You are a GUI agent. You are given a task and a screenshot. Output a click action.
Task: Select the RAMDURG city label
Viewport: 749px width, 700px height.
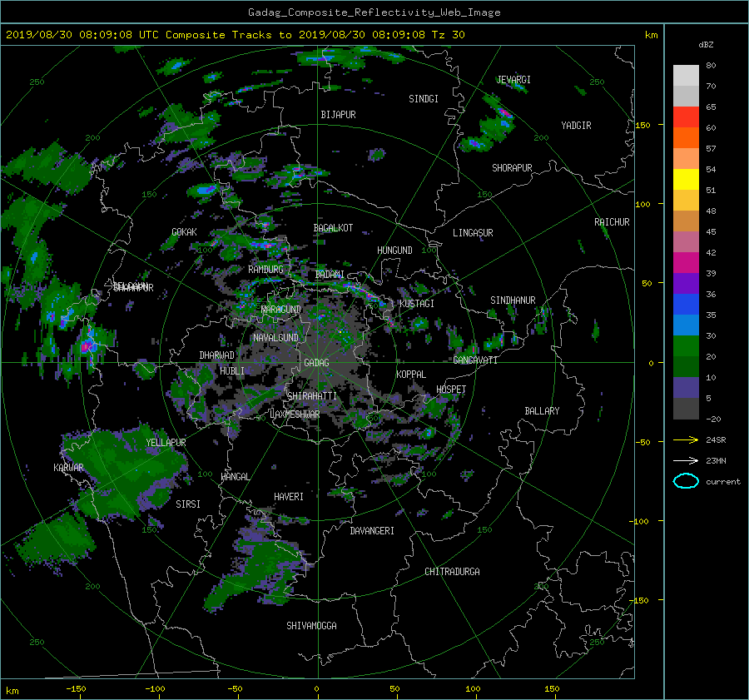click(265, 270)
